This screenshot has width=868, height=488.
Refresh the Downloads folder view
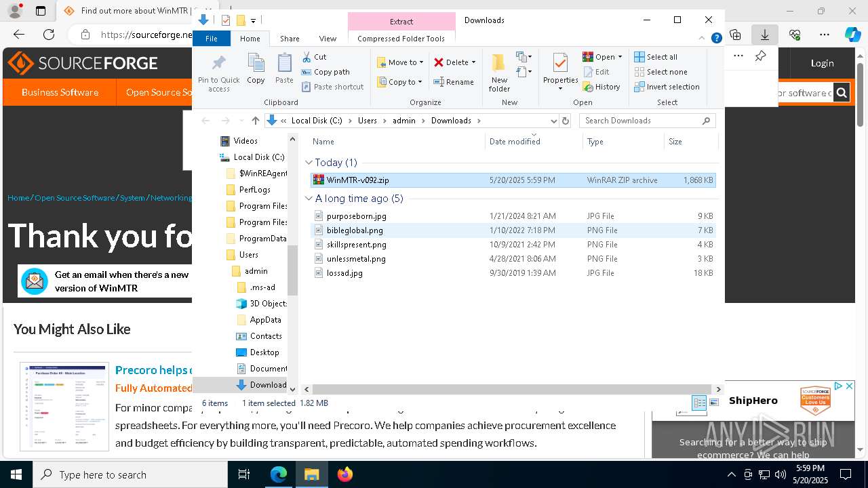566,121
